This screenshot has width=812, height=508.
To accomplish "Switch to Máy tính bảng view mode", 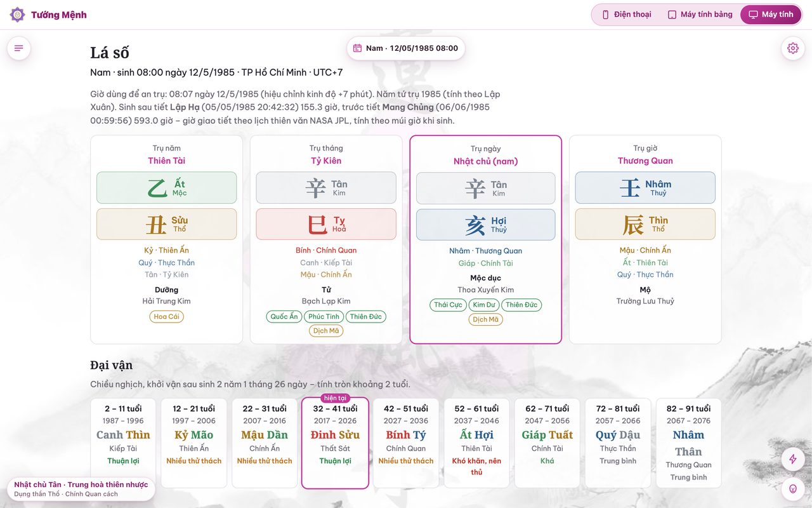I will 699,15.
